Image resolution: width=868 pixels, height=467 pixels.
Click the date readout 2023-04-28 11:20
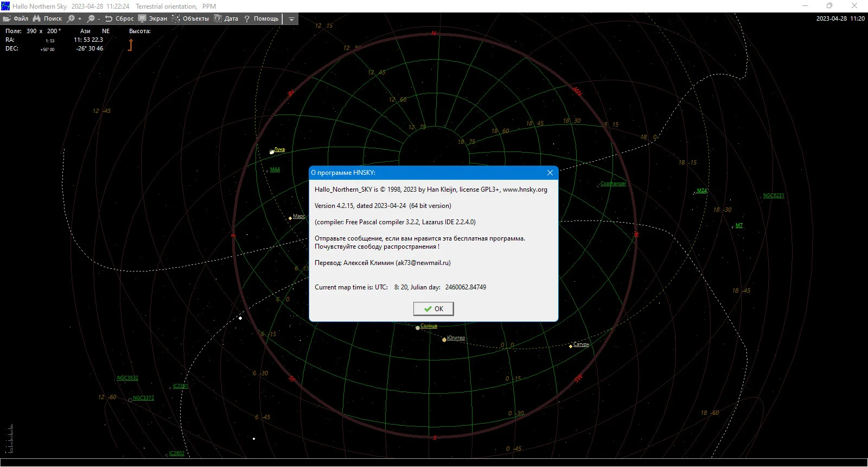point(840,18)
